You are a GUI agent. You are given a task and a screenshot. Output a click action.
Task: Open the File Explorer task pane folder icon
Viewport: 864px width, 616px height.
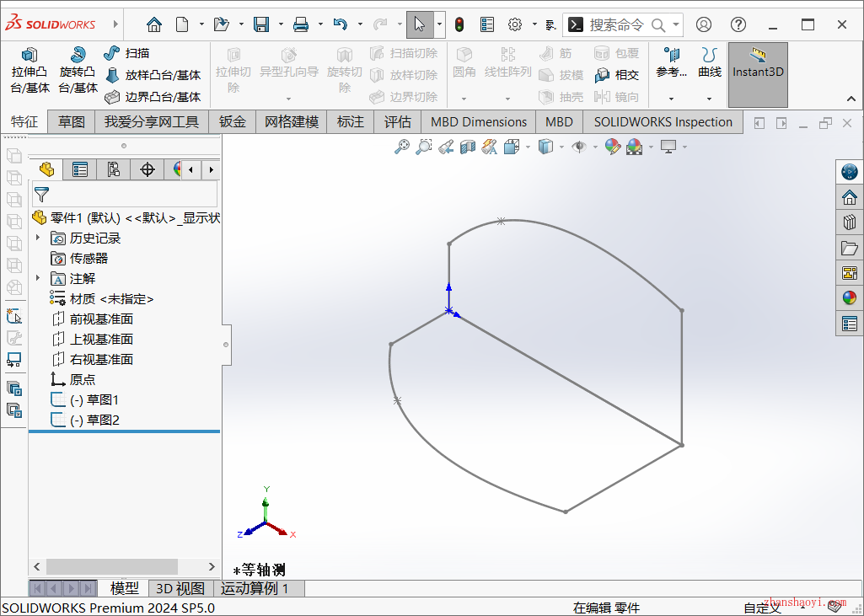click(x=849, y=248)
